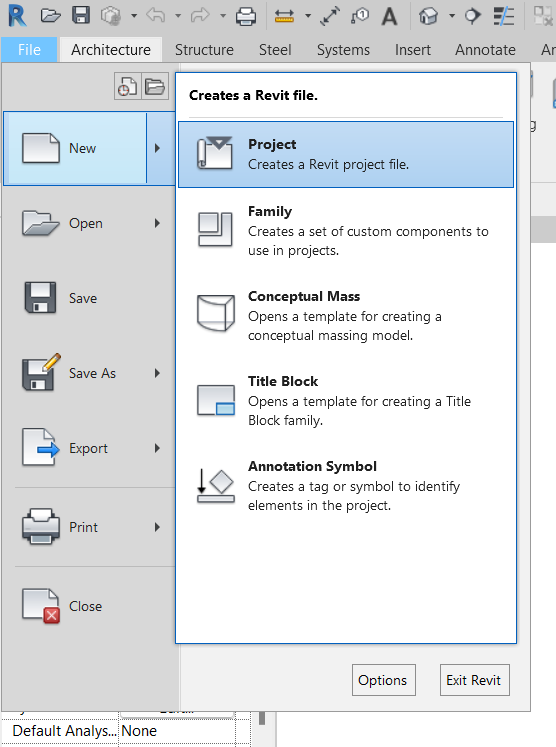The width and height of the screenshot is (556, 747).
Task: Save using the quick access floppy disk icon
Action: pyautogui.click(x=81, y=15)
